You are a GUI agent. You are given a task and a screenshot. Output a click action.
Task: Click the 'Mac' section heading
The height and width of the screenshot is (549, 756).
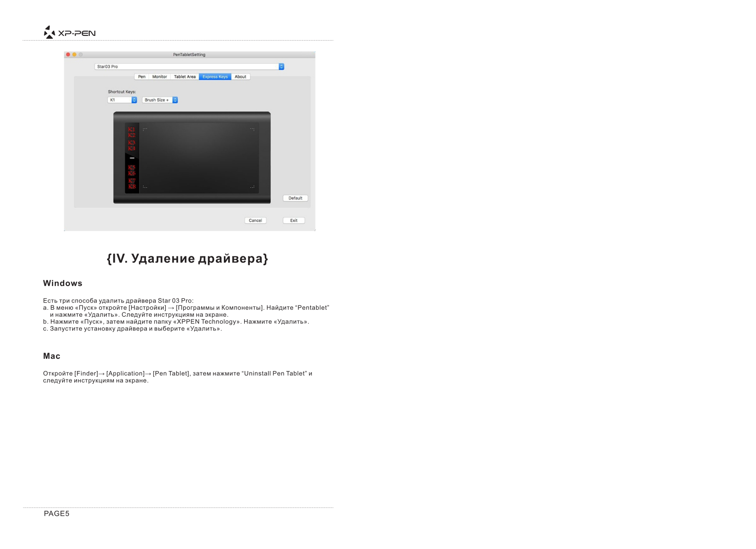[x=52, y=356]
